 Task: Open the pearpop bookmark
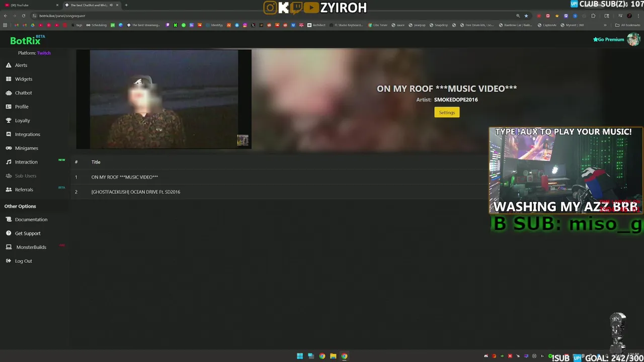click(x=417, y=25)
